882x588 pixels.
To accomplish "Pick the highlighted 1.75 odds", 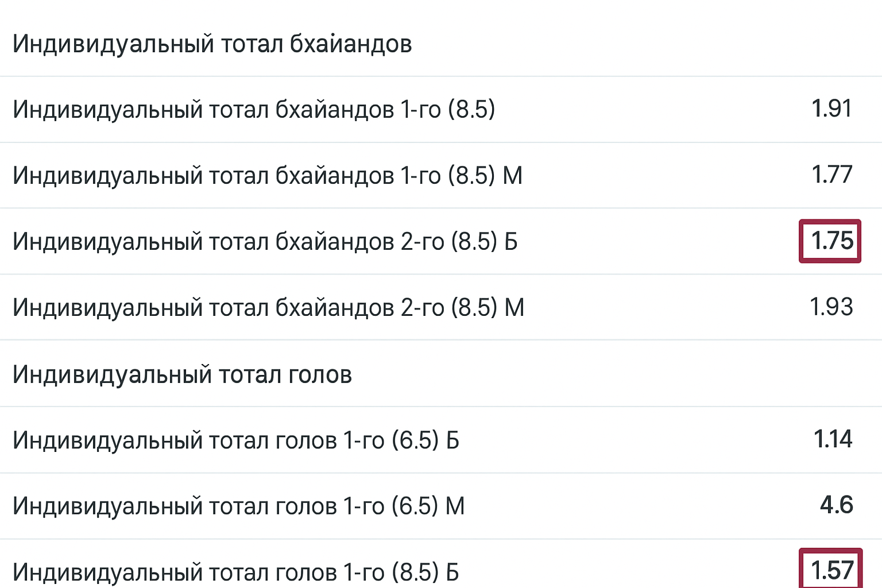I will [x=831, y=241].
